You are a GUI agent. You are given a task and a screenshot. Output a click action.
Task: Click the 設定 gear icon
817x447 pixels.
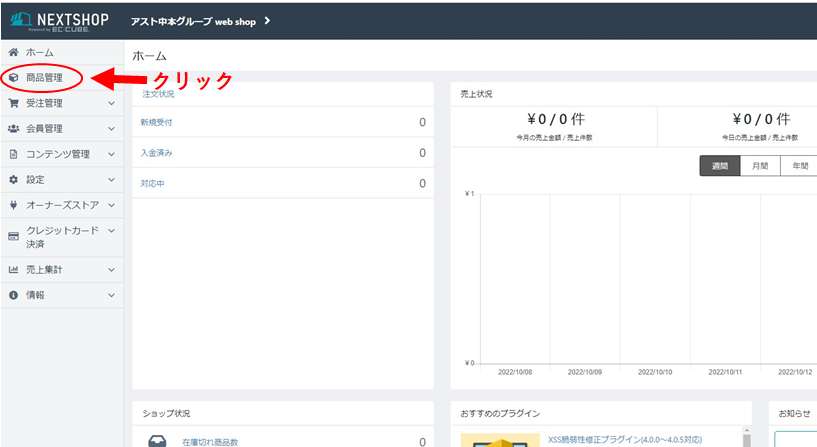pyautogui.click(x=13, y=180)
